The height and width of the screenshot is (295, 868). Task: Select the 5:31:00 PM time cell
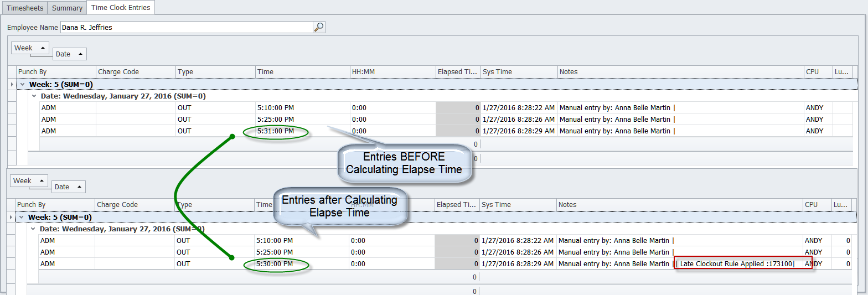(276, 131)
